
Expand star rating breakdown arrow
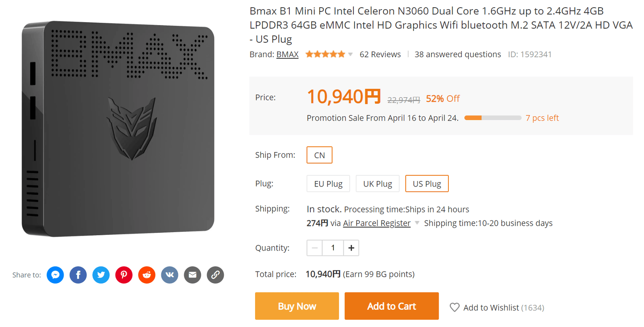(x=351, y=54)
